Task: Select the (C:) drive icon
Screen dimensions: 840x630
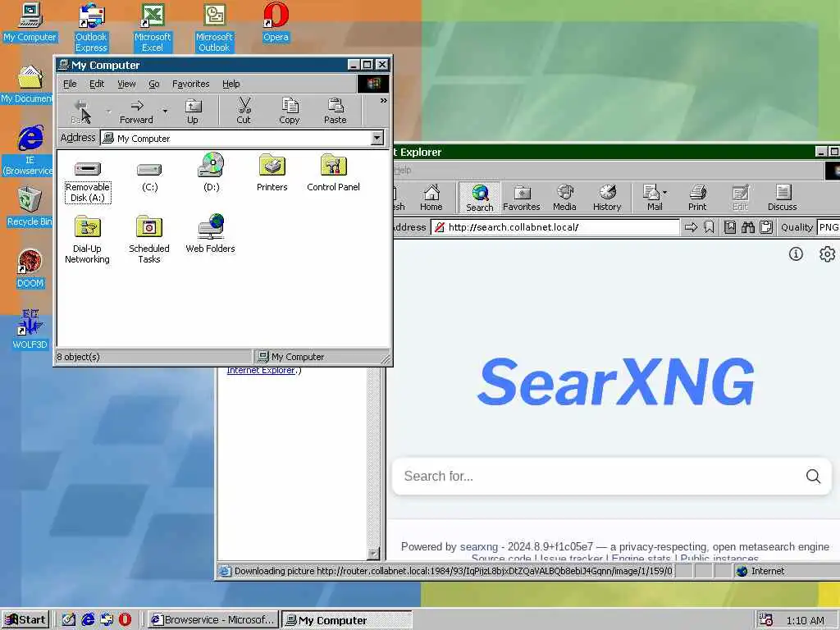Action: click(149, 175)
